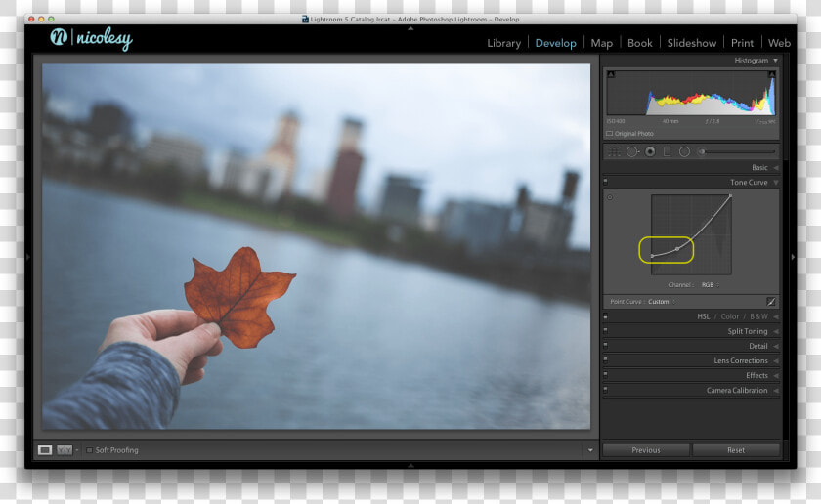821x504 pixels.
Task: Select the Graduated Filter tool
Action: (667, 151)
